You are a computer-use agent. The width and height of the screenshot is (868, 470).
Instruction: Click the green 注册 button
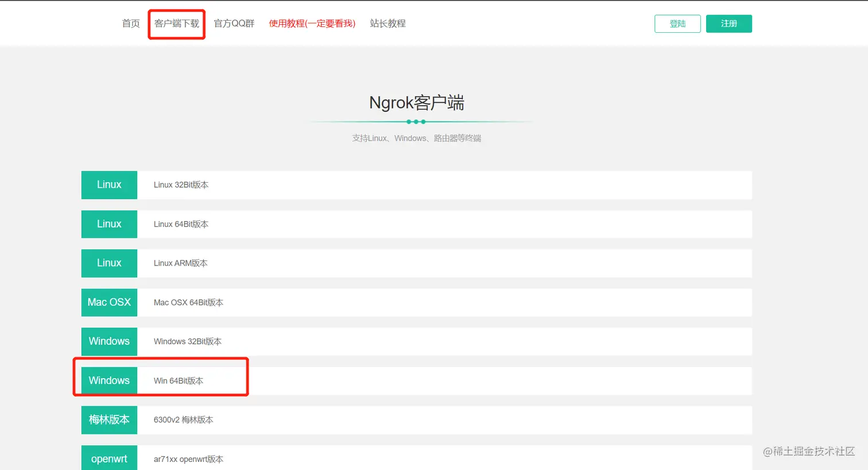click(729, 24)
